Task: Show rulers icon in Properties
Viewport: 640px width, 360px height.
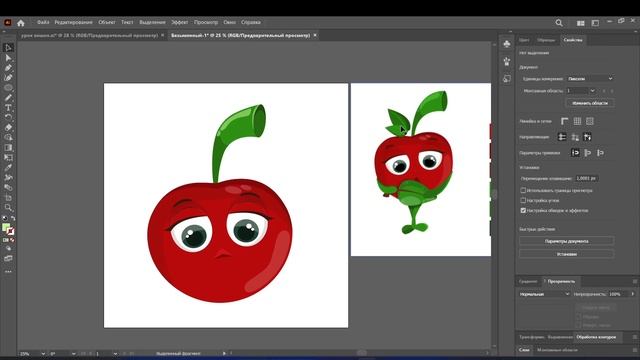Action: pyautogui.click(x=564, y=121)
